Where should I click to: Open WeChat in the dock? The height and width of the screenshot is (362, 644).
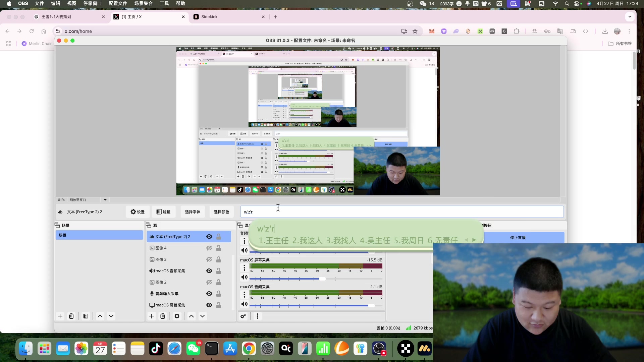193,349
